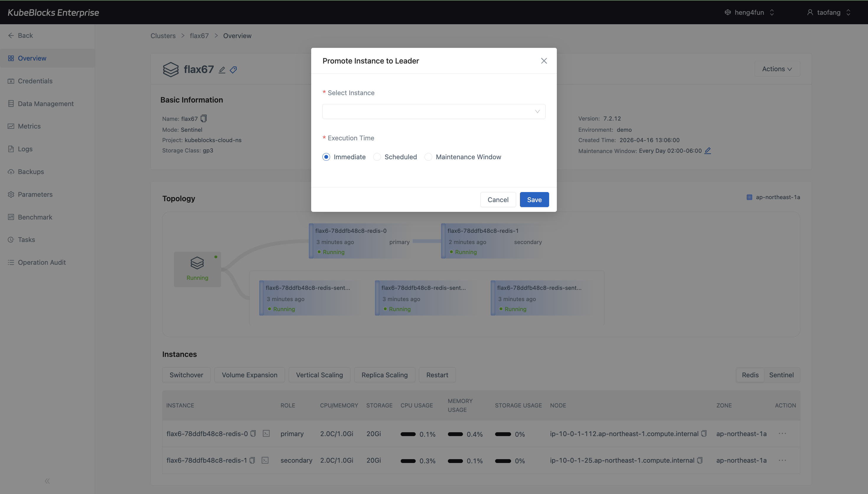Click the user avatar icon for taofang
Viewport: 868px width, 494px height.
(x=810, y=12)
